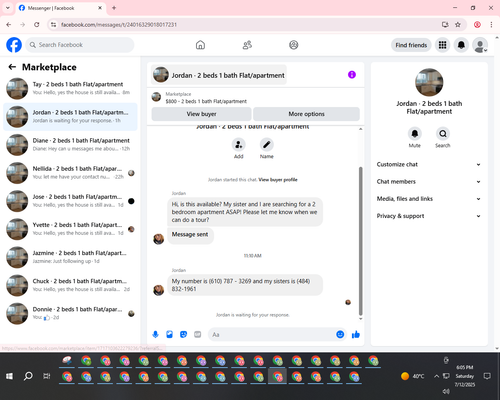Open Windows Start menu

[x=9, y=376]
